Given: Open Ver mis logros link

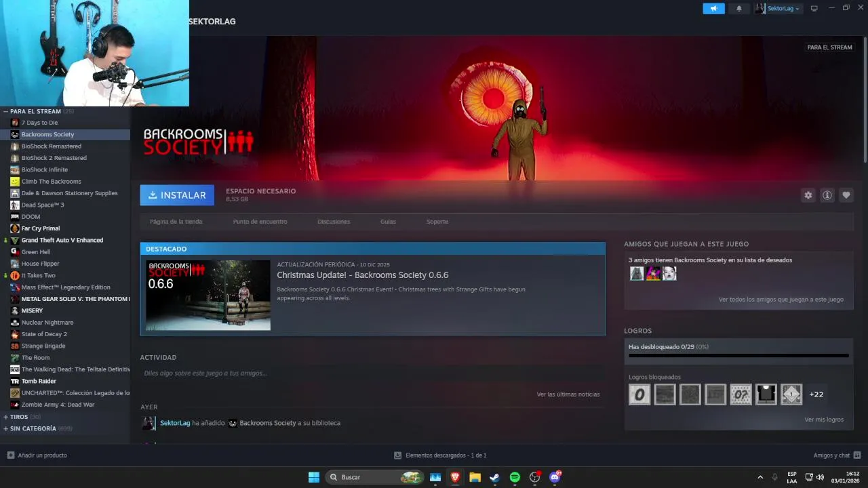Looking at the screenshot, I should (x=824, y=420).
